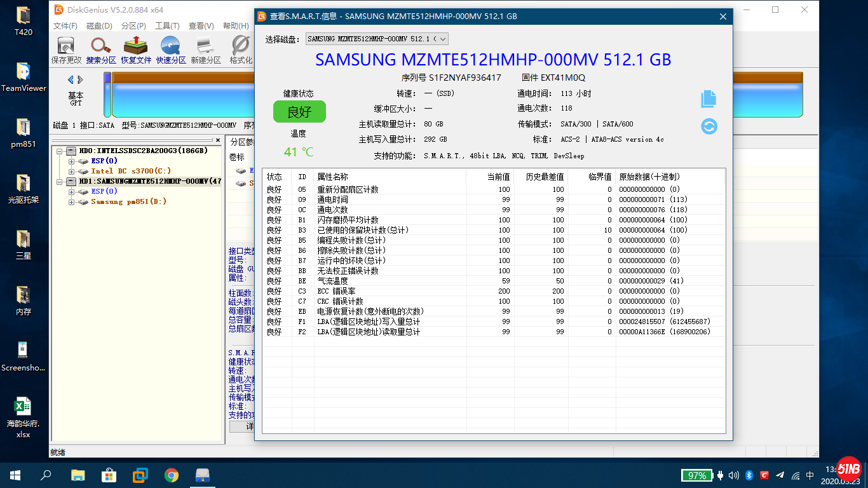Expand the Intel DC s3700(C:) node

pyautogui.click(x=71, y=172)
